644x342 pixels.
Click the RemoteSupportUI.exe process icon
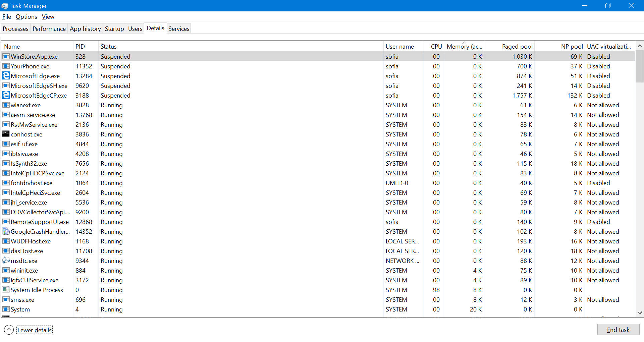(x=6, y=222)
